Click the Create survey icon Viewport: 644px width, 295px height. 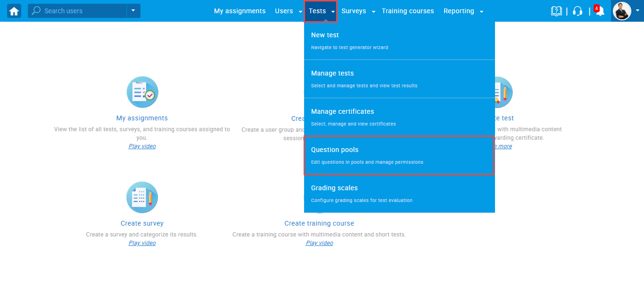[142, 197]
